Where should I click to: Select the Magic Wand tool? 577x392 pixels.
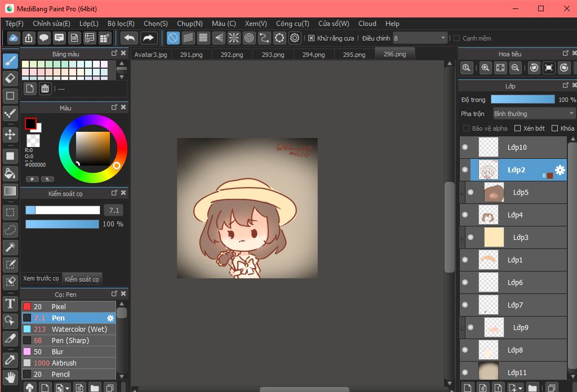[10, 247]
